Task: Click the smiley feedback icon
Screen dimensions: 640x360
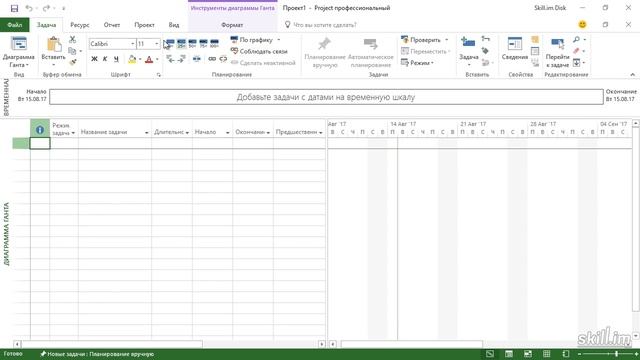Action: (x=582, y=24)
